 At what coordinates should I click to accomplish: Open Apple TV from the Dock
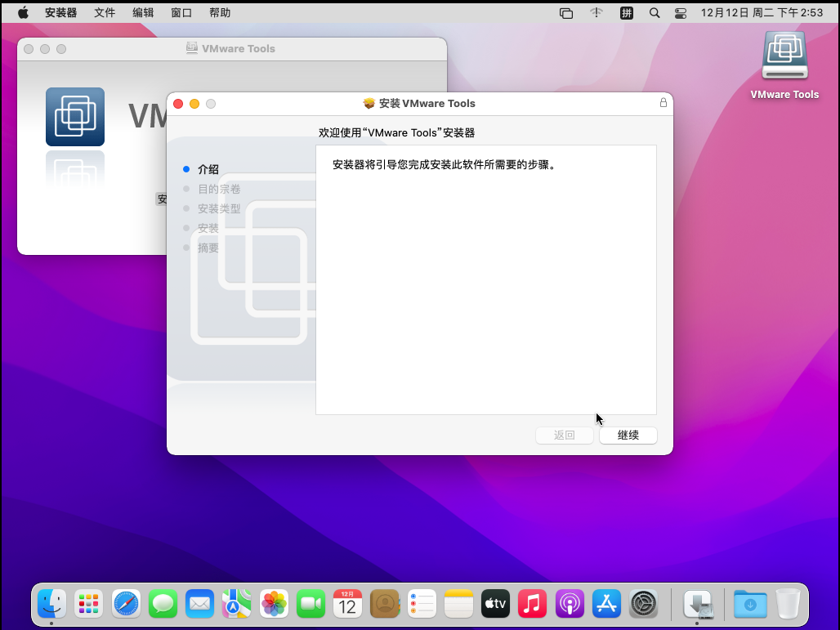pyautogui.click(x=495, y=603)
